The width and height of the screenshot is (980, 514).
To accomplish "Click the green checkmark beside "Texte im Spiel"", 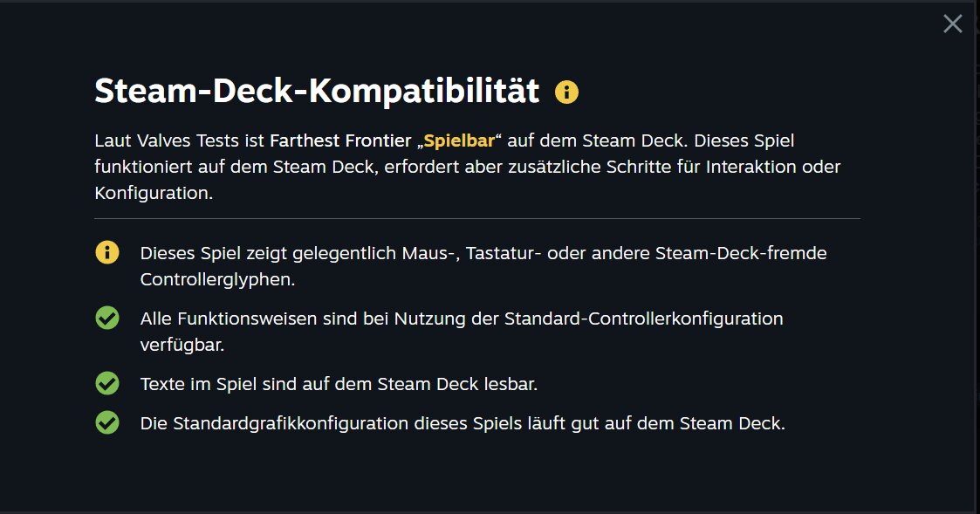I will point(107,383).
